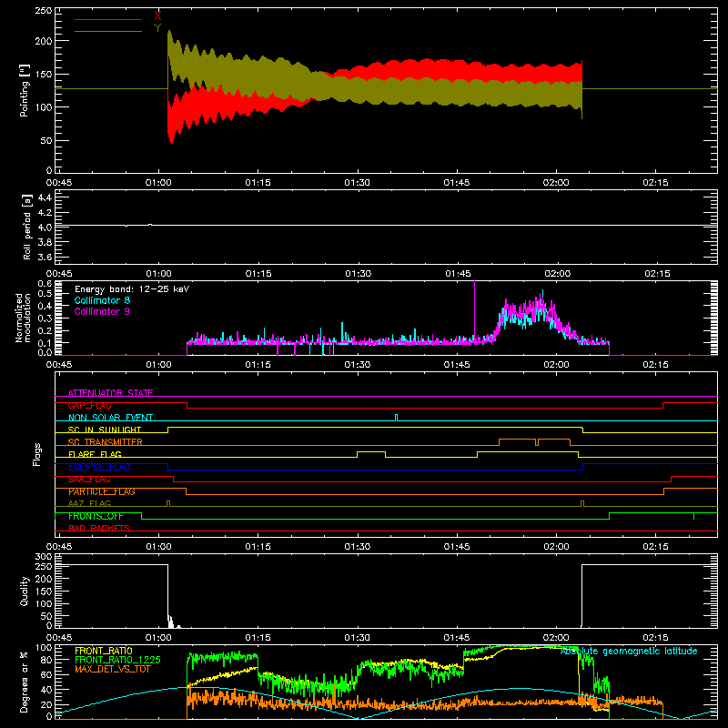Screen dimensions: 728x728
Task: Click the FRONTS_OFF flag label
Action: click(96, 516)
